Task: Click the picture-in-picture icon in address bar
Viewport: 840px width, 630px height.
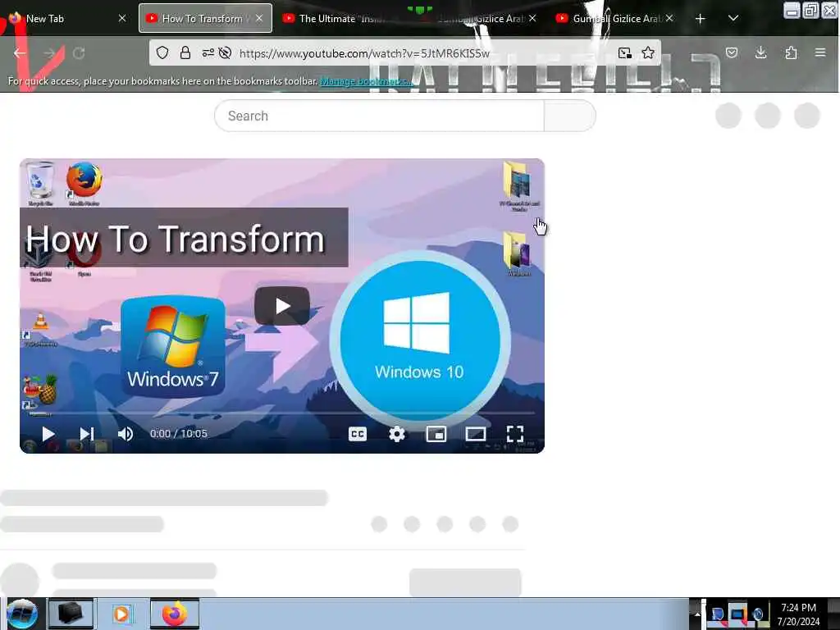Action: [624, 52]
